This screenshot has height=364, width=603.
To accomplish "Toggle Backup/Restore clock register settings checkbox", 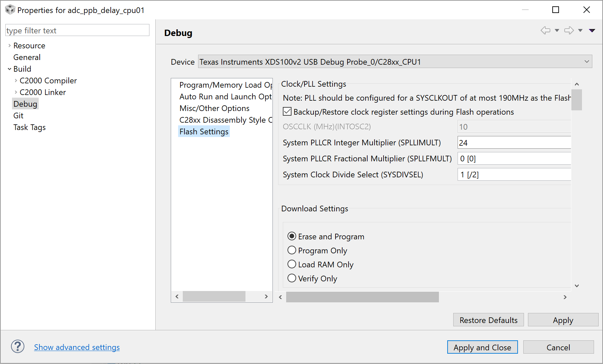I will pyautogui.click(x=287, y=112).
